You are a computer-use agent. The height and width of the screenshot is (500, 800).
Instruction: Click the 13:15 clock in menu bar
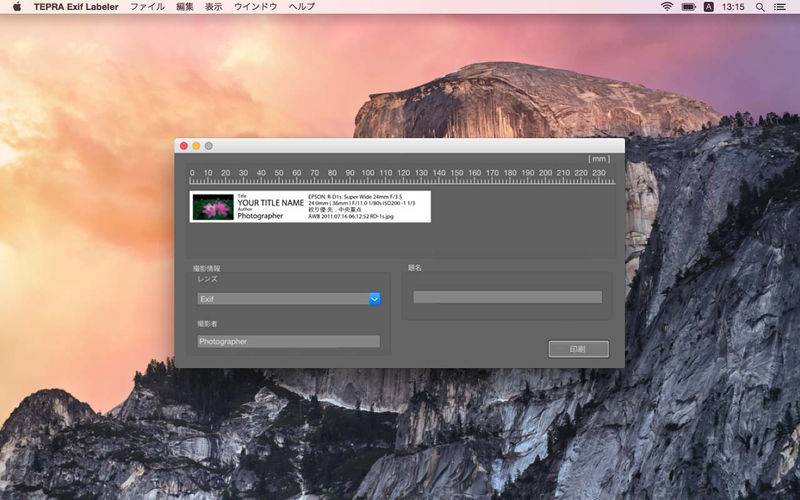(733, 7)
